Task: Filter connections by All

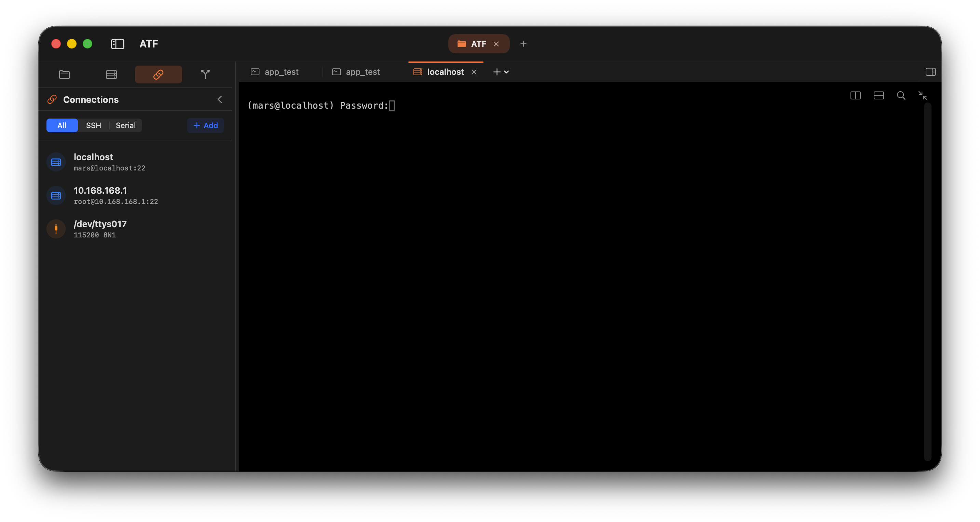Action: [62, 126]
